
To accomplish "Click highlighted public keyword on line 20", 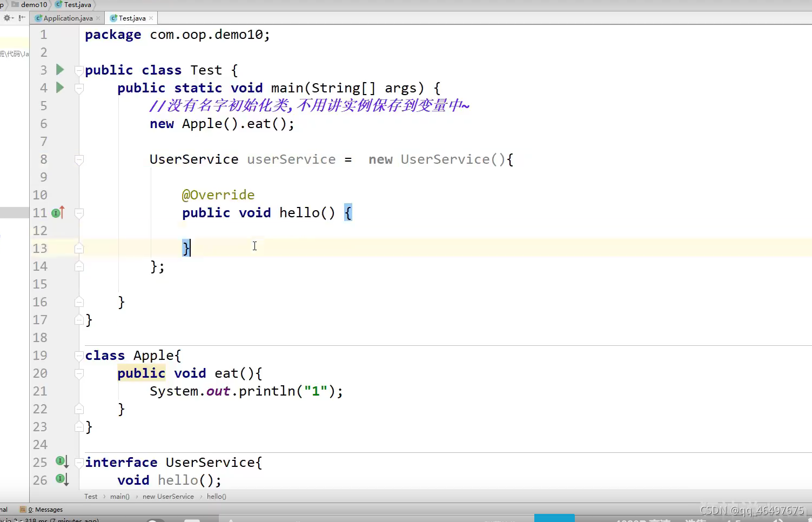I will [142, 373].
